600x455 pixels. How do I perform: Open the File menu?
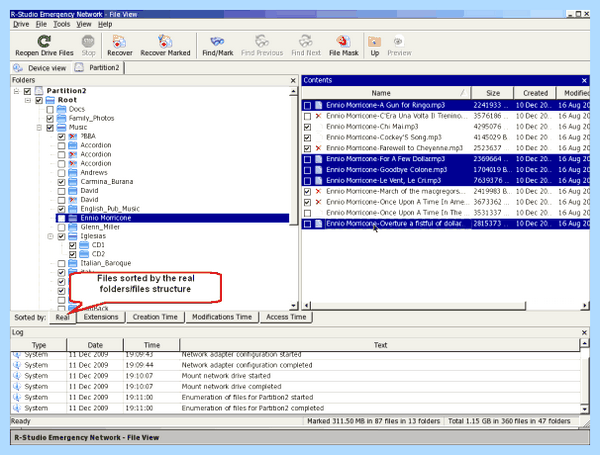[x=41, y=24]
